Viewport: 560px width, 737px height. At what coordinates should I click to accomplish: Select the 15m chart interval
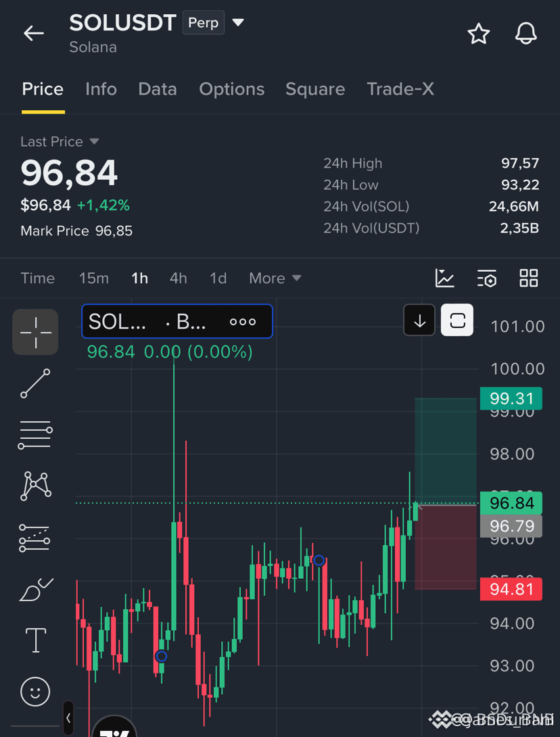(x=94, y=279)
